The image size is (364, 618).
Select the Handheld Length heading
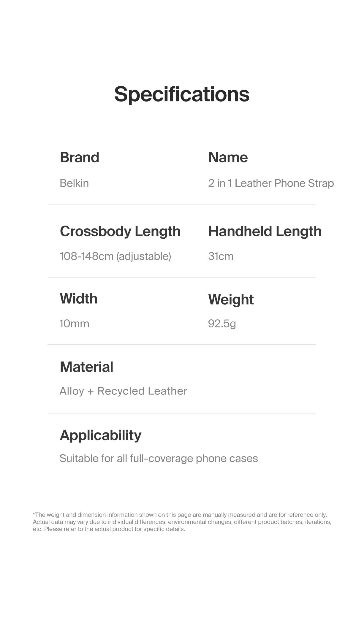[x=265, y=231]
